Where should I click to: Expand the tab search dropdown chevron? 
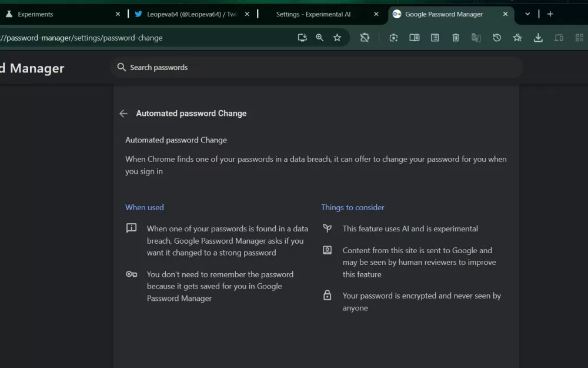coord(527,14)
